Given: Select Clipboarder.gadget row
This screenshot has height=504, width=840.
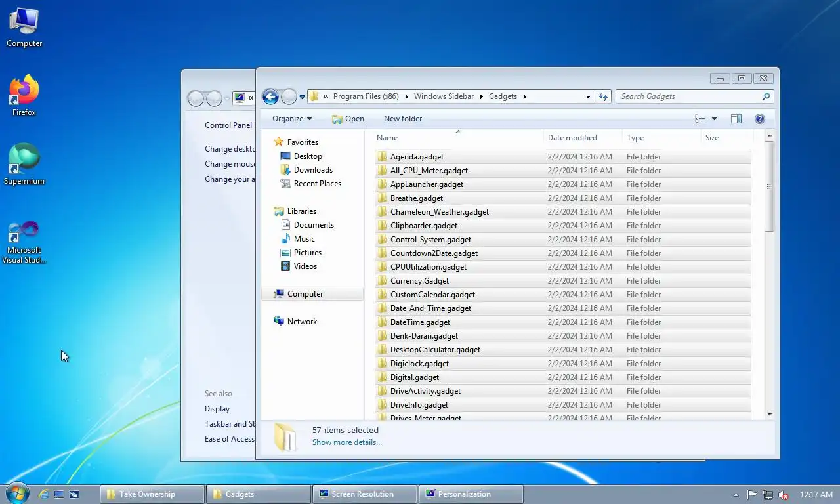Looking at the screenshot, I should (563, 226).
